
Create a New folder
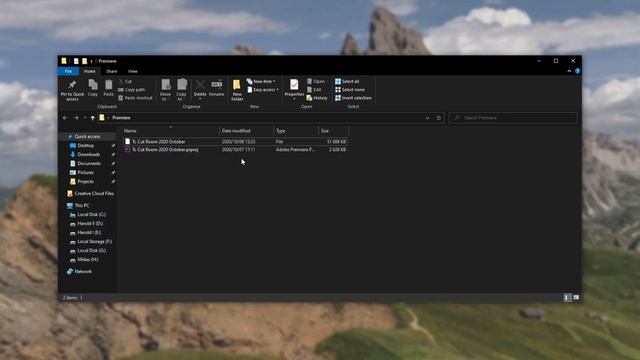[x=237, y=90]
